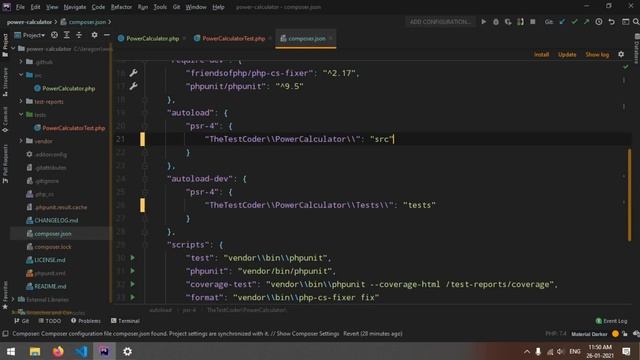
Task: Open the Navigate menu
Action: [75, 7]
